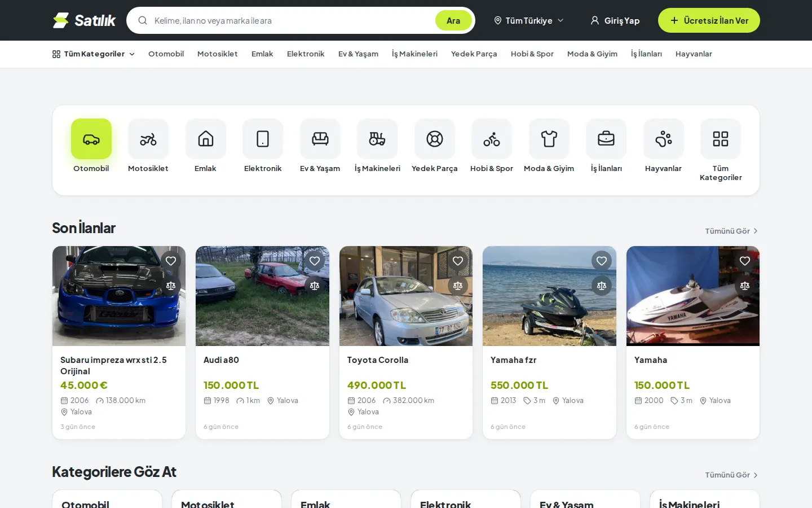812x508 pixels.
Task: Compare the Audi a80 listing
Action: point(315,286)
